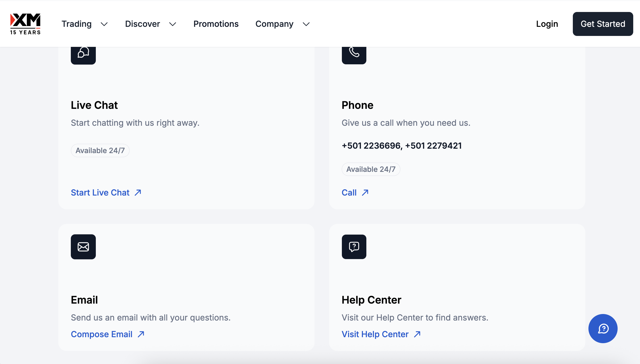This screenshot has width=640, height=364.
Task: Click the Live Chat speech bubble icon
Action: (83, 53)
